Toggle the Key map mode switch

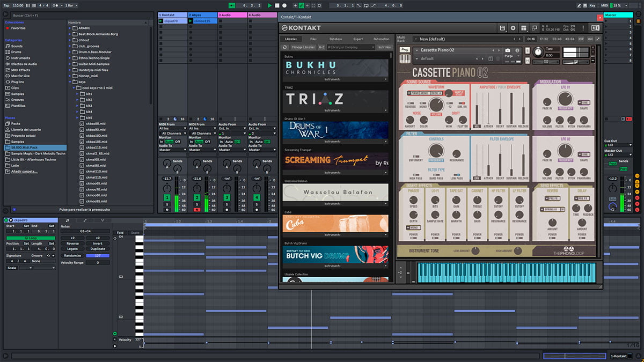592,5
